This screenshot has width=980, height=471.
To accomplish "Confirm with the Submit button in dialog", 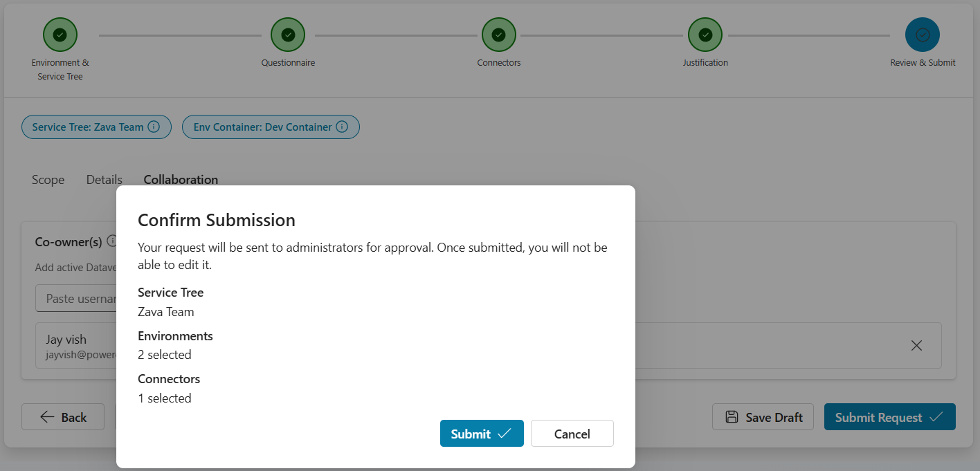I will (x=482, y=434).
